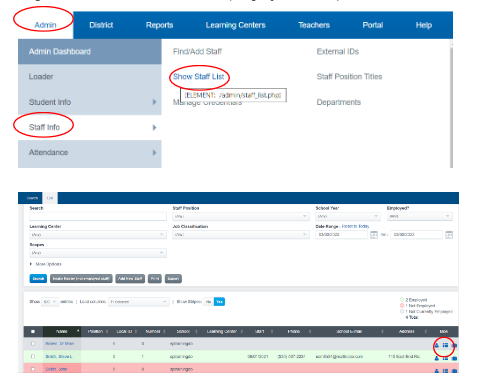Click the Find/Add Staff link
This screenshot has height=388, width=490.
[x=197, y=52]
